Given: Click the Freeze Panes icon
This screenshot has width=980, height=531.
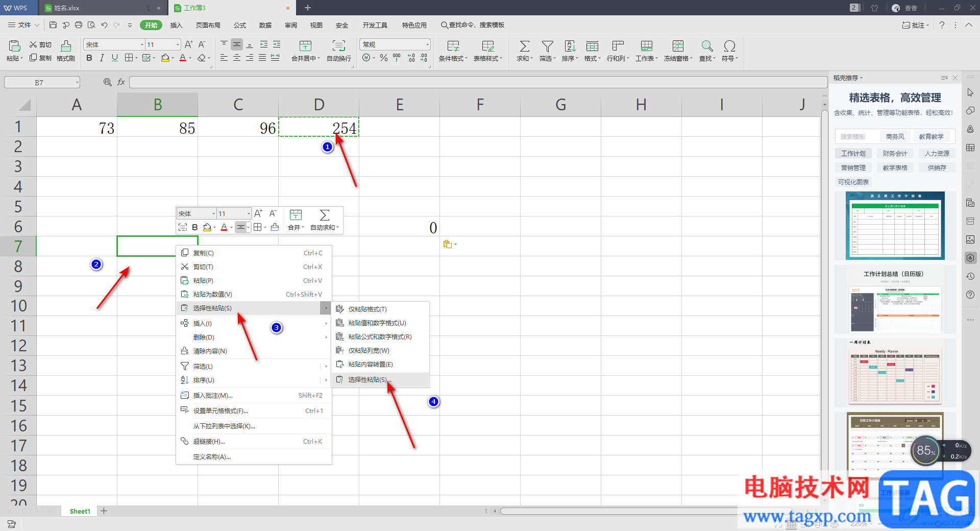Looking at the screenshot, I should tap(678, 46).
